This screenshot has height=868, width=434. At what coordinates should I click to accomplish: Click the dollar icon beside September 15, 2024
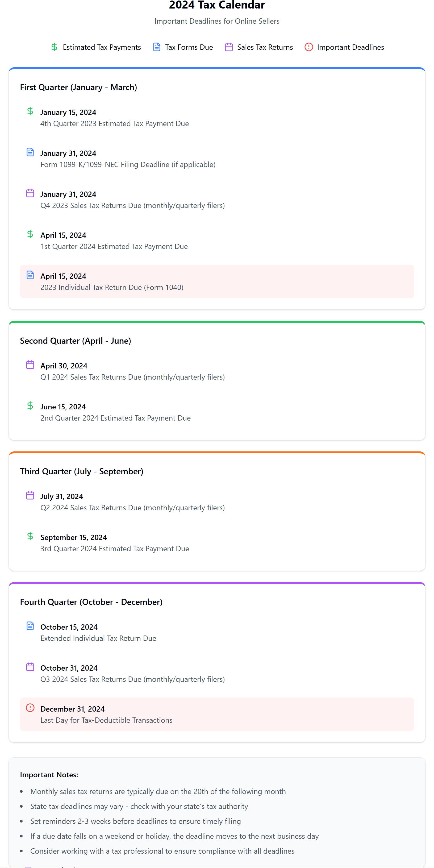(30, 536)
